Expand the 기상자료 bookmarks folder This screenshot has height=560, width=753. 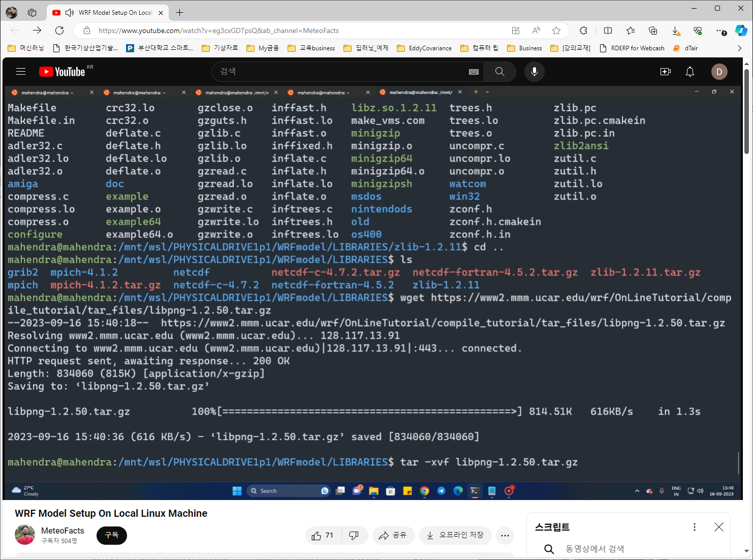click(220, 48)
